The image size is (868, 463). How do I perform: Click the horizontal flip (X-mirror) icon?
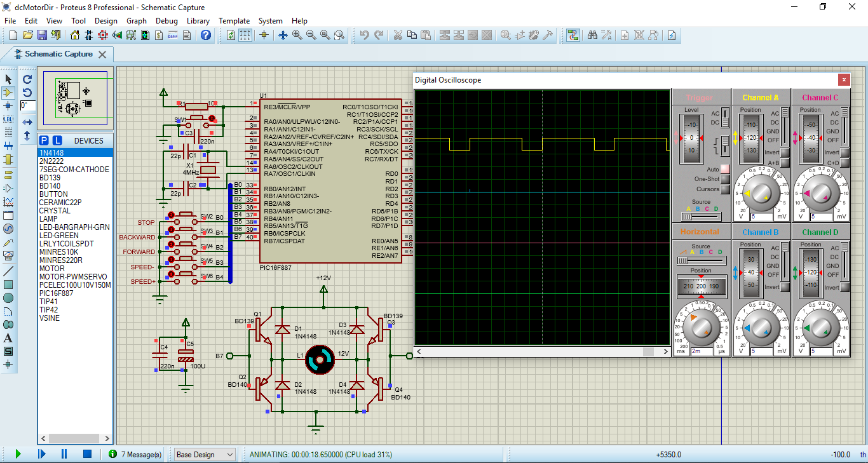[27, 121]
